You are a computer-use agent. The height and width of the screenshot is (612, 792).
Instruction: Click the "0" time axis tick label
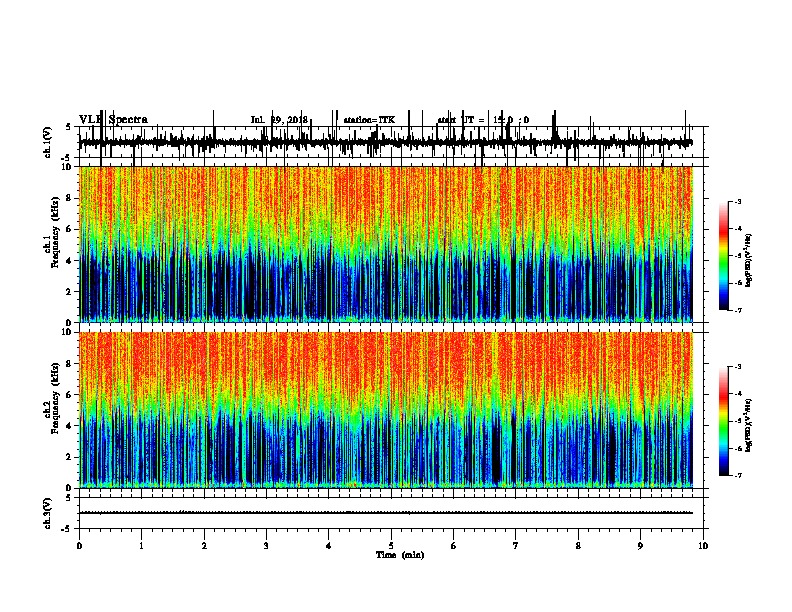pyautogui.click(x=79, y=546)
